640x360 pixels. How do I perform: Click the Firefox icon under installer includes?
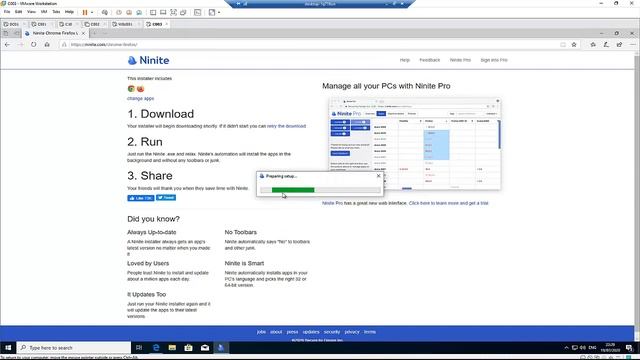140,89
